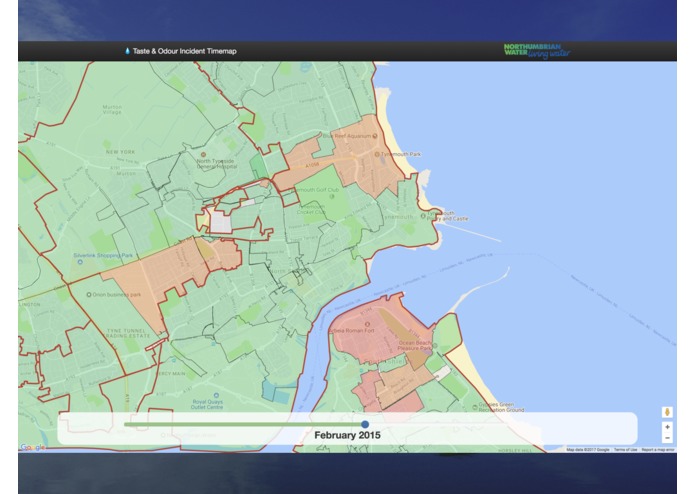Click the Tynemouth Golf Club label
Image resolution: width=695 pixels, height=494 pixels.
point(314,190)
